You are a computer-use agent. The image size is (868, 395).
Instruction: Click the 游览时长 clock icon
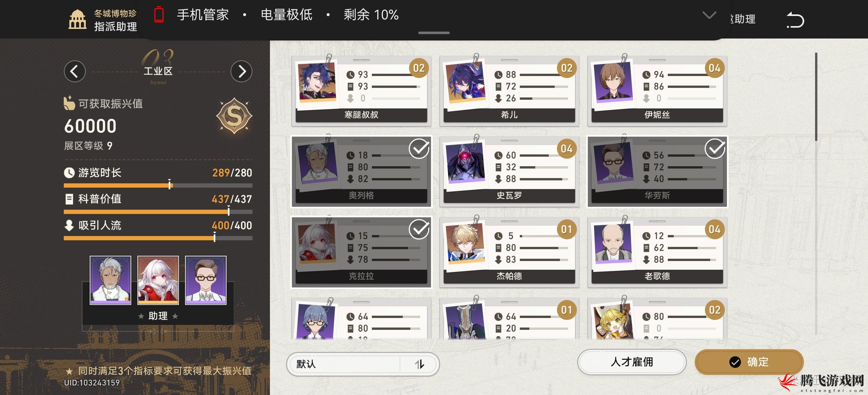[69, 173]
